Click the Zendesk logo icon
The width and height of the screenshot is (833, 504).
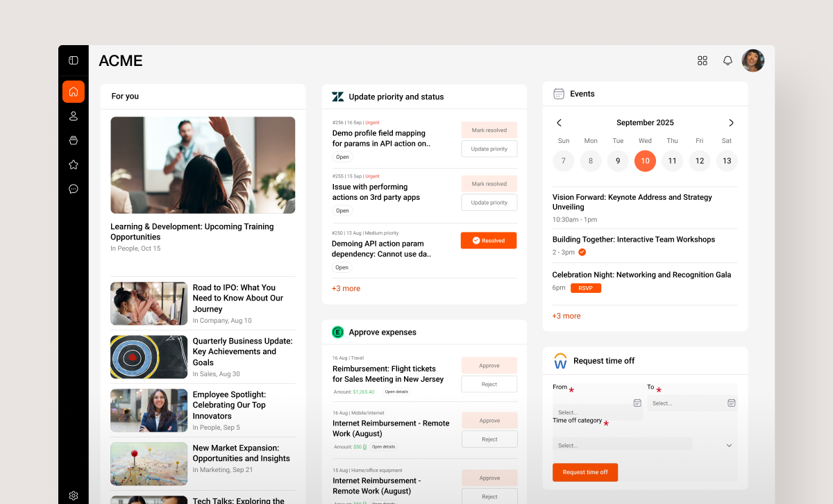[x=338, y=96]
